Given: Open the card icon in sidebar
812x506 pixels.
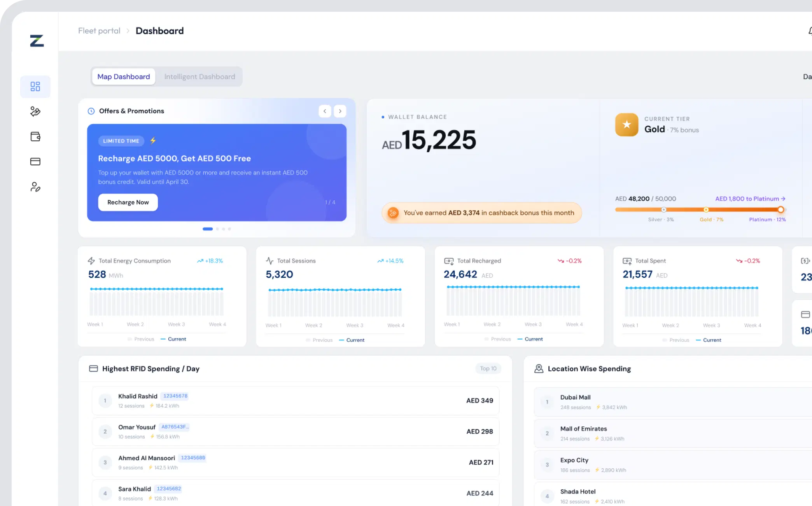Looking at the screenshot, I should click(35, 161).
